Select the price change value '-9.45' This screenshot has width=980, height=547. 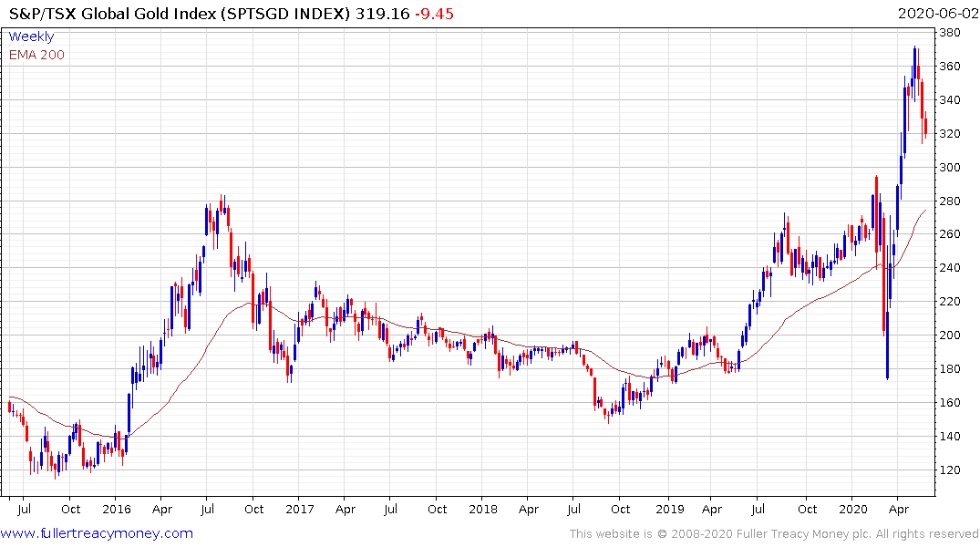434,13
